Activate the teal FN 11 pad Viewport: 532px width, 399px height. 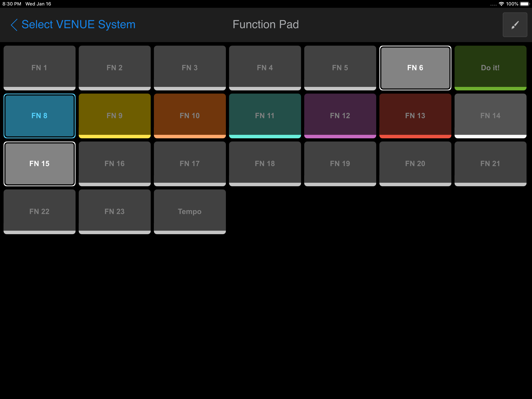(x=265, y=116)
